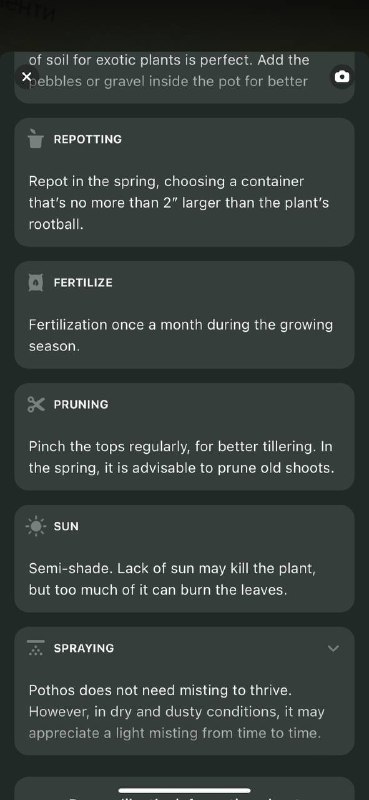Tap the repot in spring description text

pos(179,203)
